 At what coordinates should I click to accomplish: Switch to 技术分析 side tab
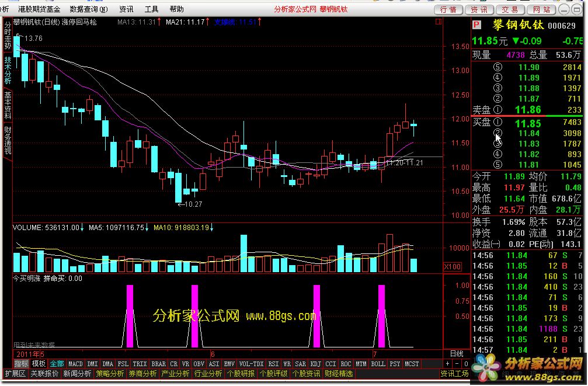8,70
